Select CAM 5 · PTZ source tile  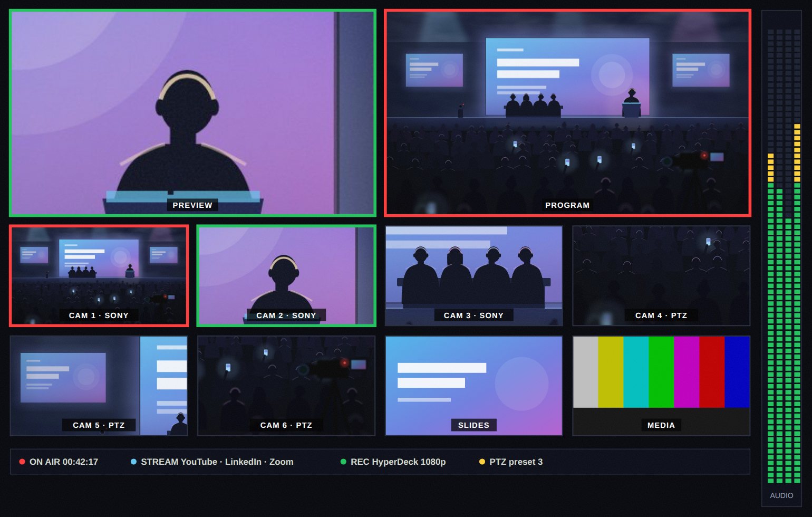point(99,386)
